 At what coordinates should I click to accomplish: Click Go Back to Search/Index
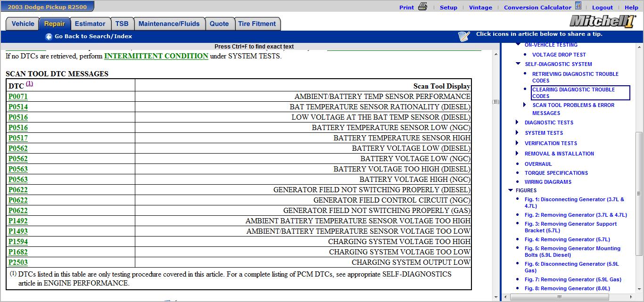point(93,37)
